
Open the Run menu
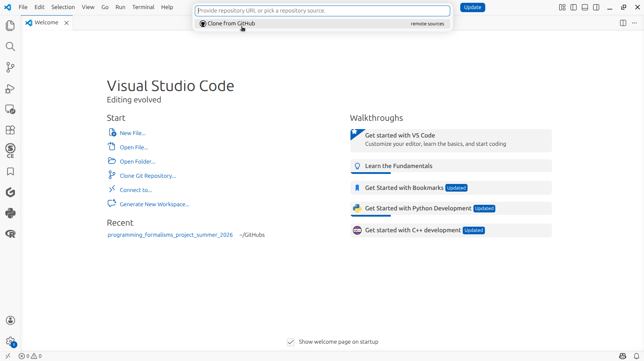click(x=120, y=7)
